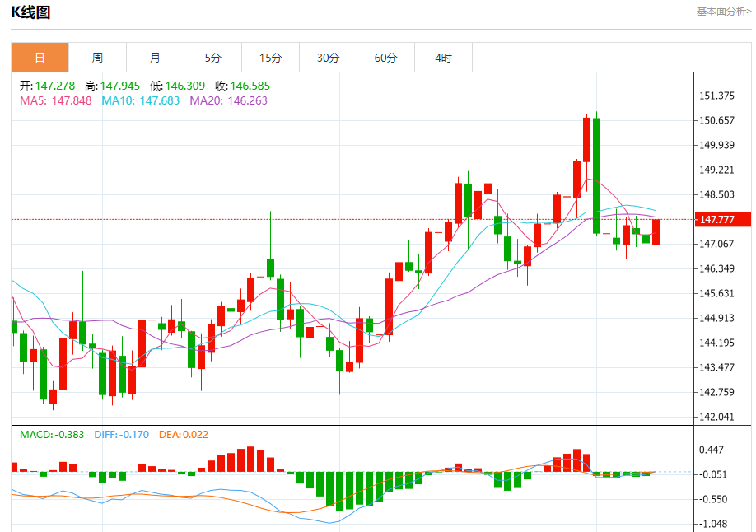Screen dimensions: 756x532
Task: Click the 高: 147.945 high price
Action: [112, 86]
